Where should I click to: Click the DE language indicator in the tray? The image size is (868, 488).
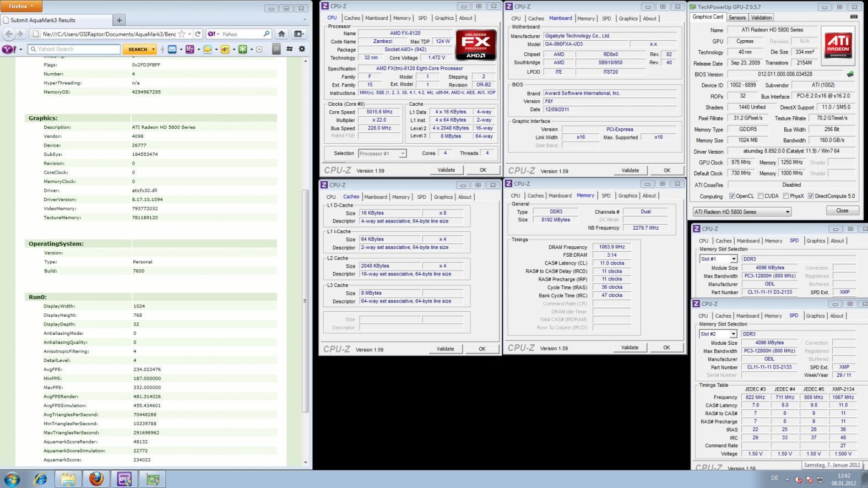774,479
